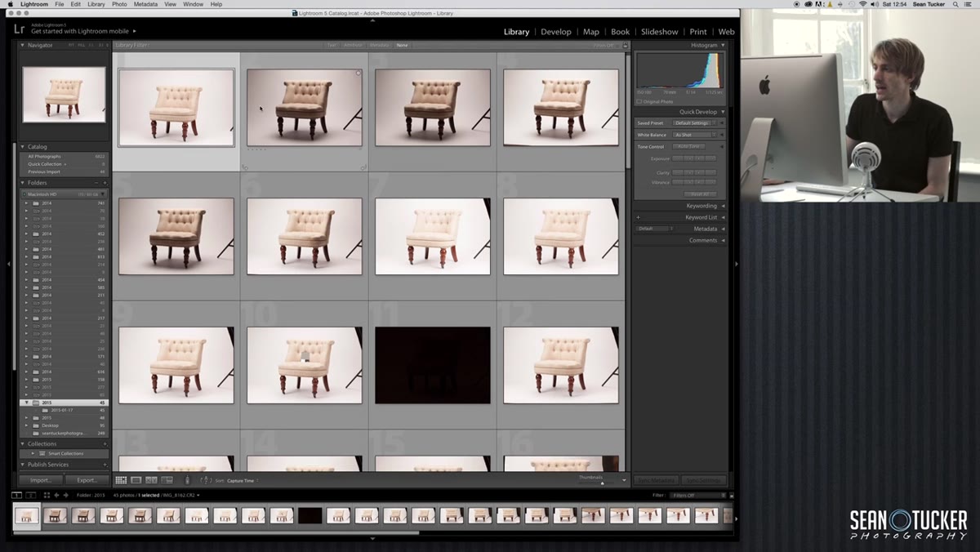
Task: Open the Metadata Default preset dropdown
Action: coord(655,229)
